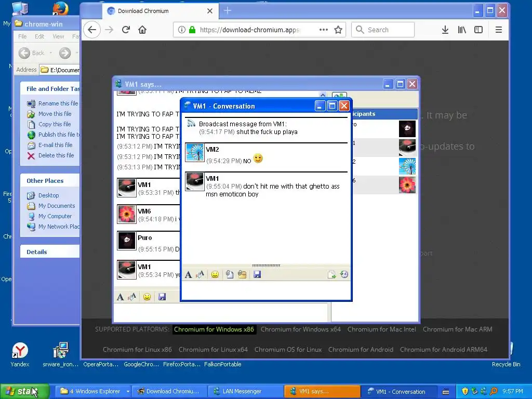532x399 pixels.
Task: Select Chromium for Windows x64 platform link
Action: point(301,329)
